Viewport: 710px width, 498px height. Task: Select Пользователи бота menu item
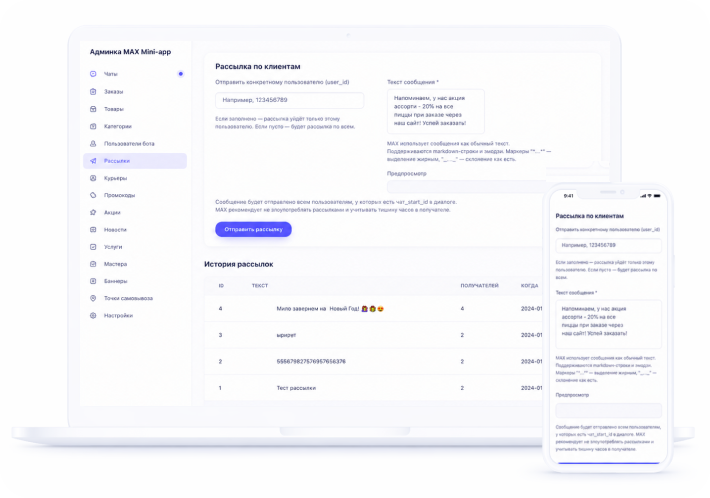(x=135, y=144)
